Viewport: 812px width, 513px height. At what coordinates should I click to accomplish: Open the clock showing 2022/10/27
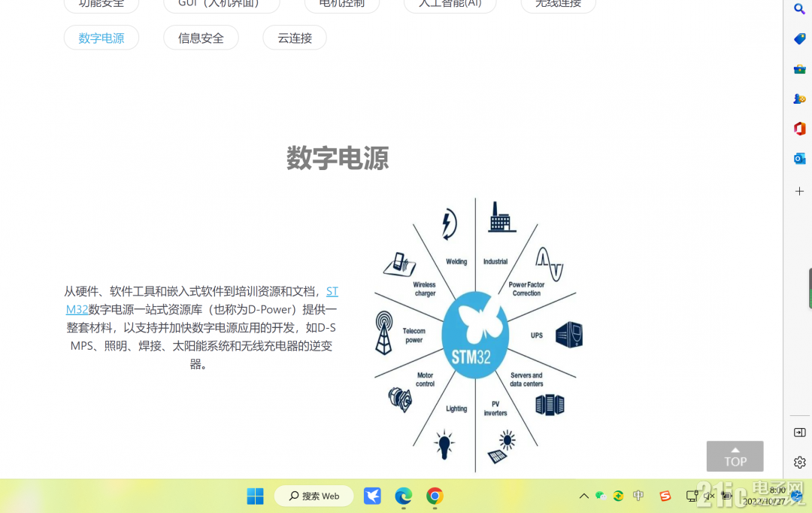coord(765,496)
